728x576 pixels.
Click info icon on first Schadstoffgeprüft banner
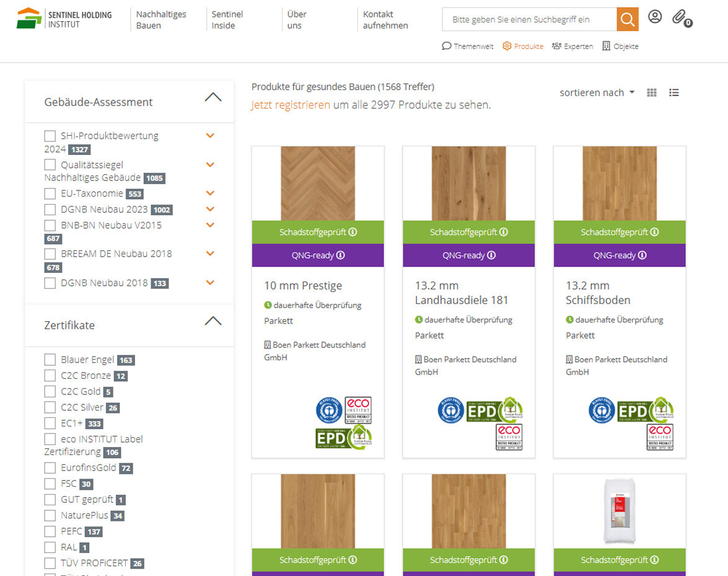(x=353, y=232)
